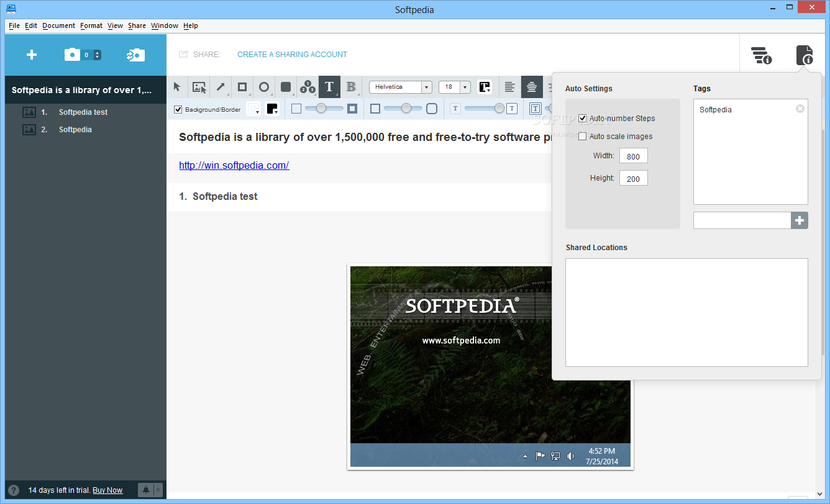
Task: Activate the Text tool
Action: (x=329, y=87)
